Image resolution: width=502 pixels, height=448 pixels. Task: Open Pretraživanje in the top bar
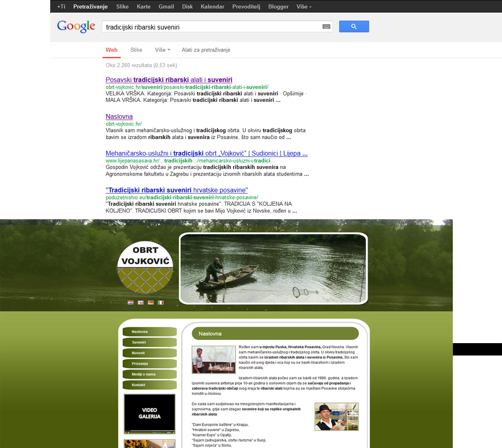(90, 7)
